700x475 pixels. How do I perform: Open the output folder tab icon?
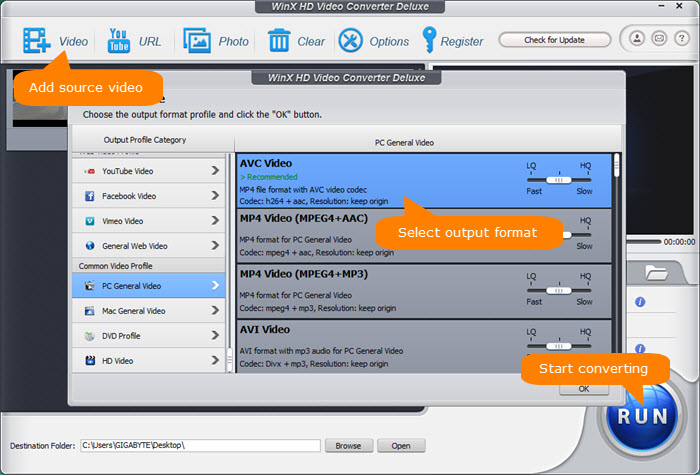coord(656,272)
